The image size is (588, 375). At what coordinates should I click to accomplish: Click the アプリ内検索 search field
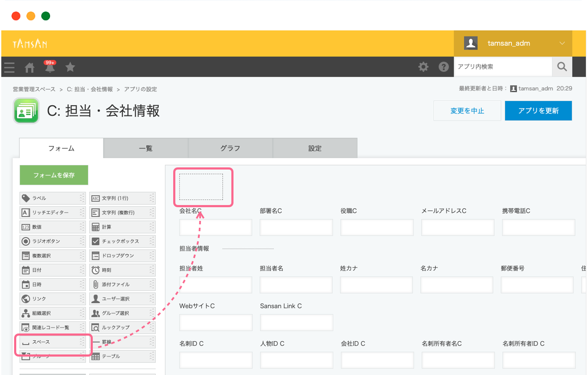click(x=502, y=67)
